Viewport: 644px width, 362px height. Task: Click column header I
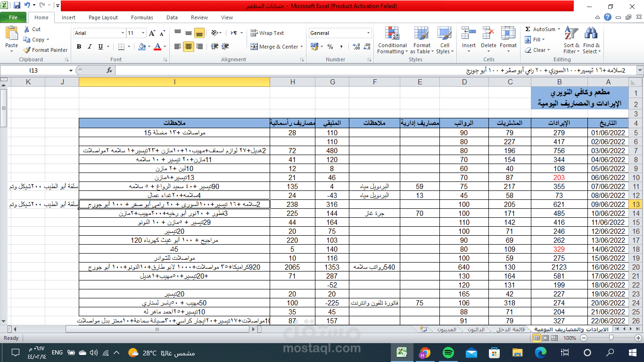[x=174, y=82]
